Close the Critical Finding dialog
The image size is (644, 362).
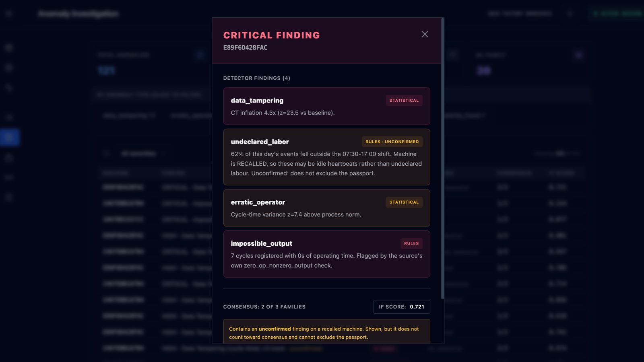(x=425, y=34)
